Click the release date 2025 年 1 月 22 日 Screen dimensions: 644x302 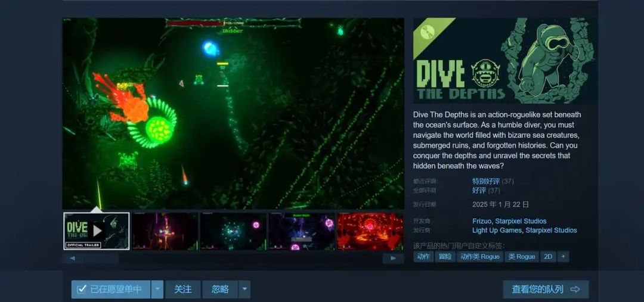501,204
